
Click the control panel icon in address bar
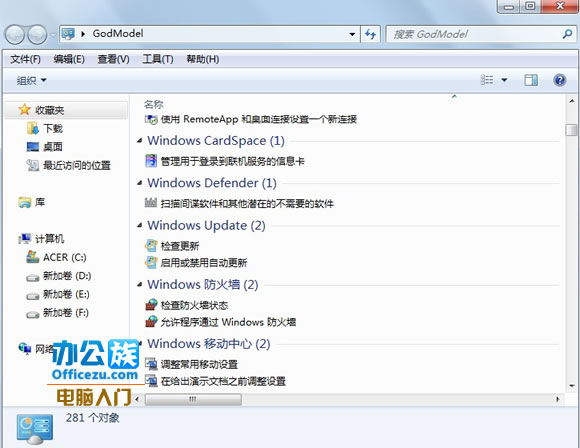[68, 34]
